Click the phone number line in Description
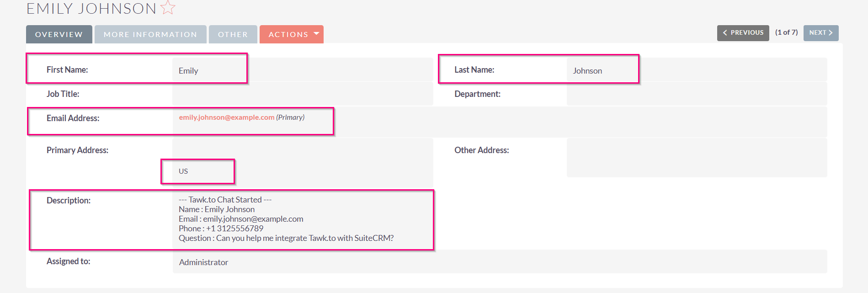This screenshot has width=868, height=293. tap(221, 229)
